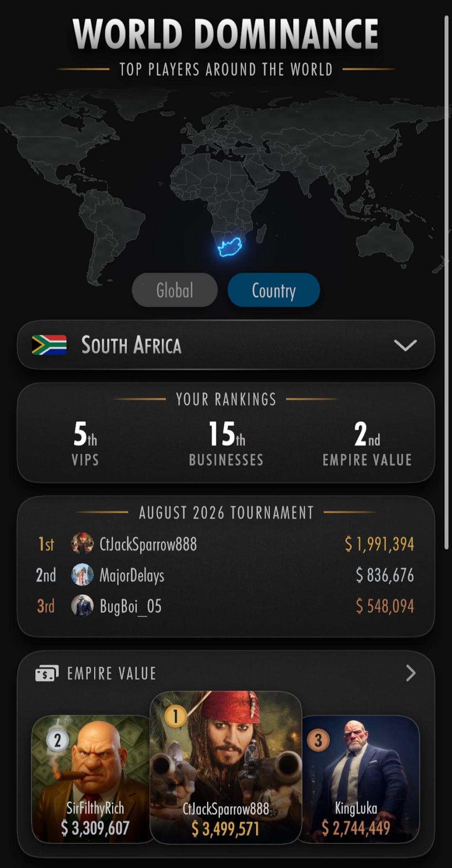Click the bronze rank 3 badge
Screen dimensions: 452x868
(x=318, y=740)
